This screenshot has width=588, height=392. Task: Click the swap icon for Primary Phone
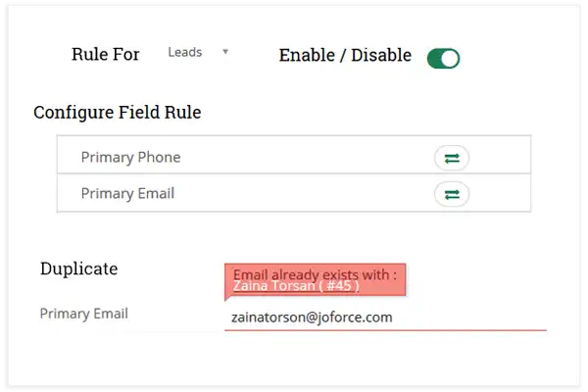click(452, 158)
